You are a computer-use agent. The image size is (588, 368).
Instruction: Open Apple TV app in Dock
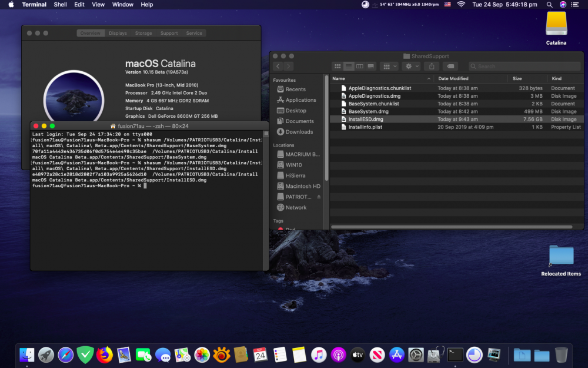coord(358,355)
